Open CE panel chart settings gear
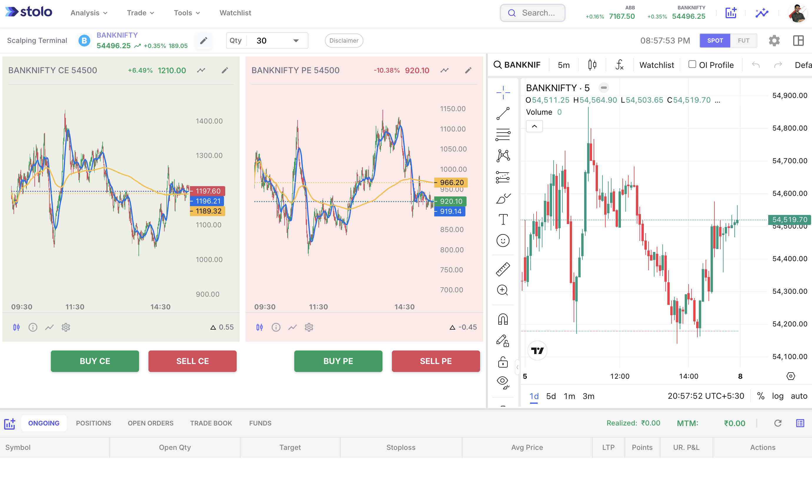812x504 pixels. pos(66,327)
